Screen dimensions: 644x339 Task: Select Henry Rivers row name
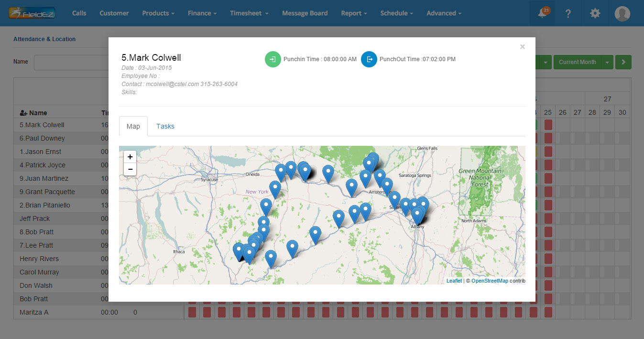click(x=39, y=259)
